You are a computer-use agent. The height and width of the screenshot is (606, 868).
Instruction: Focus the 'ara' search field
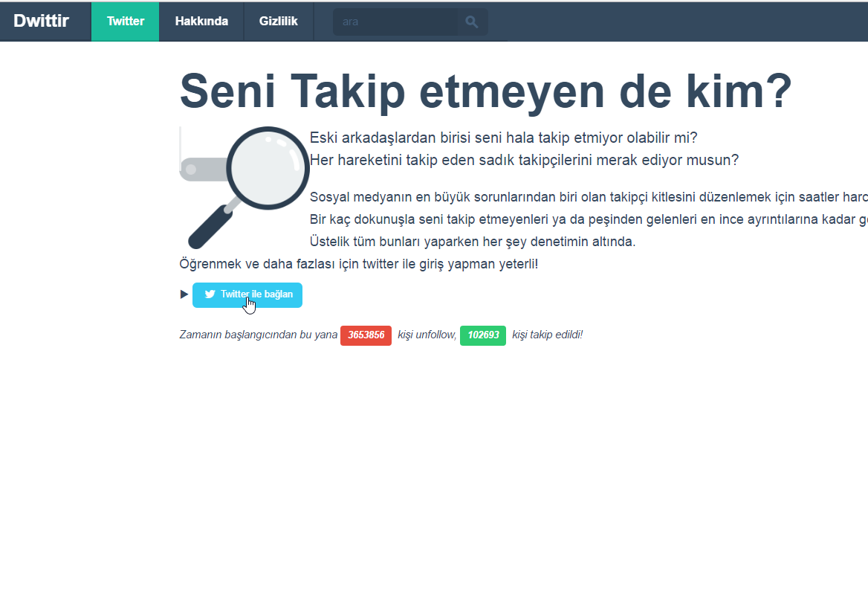coord(395,22)
